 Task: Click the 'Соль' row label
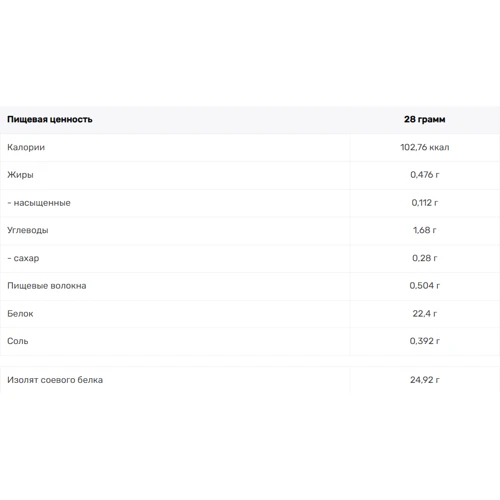tap(18, 341)
